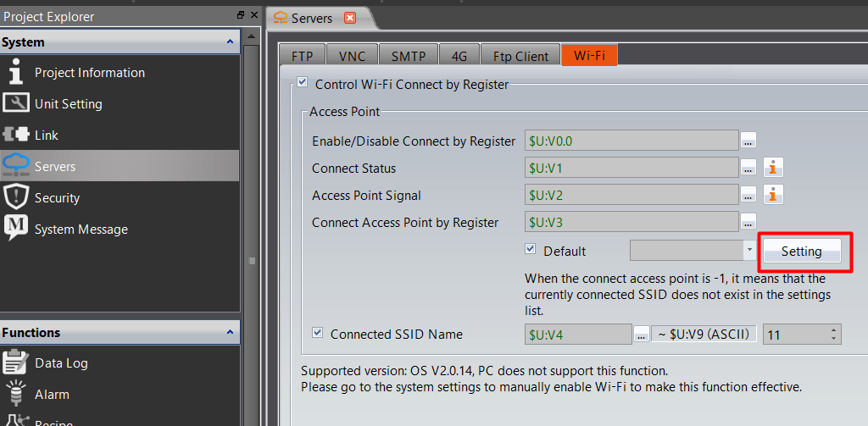Switch to the FTP tab
868x426 pixels.
pos(302,56)
